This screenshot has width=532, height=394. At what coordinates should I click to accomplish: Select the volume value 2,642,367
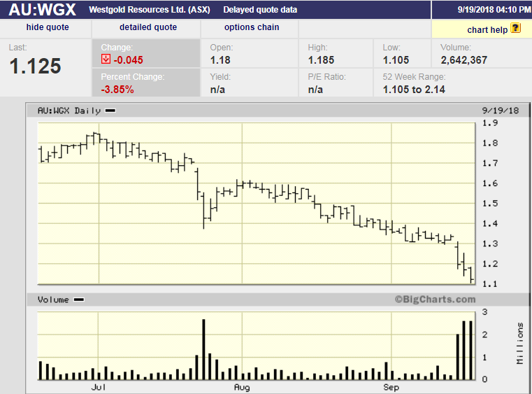click(x=463, y=60)
